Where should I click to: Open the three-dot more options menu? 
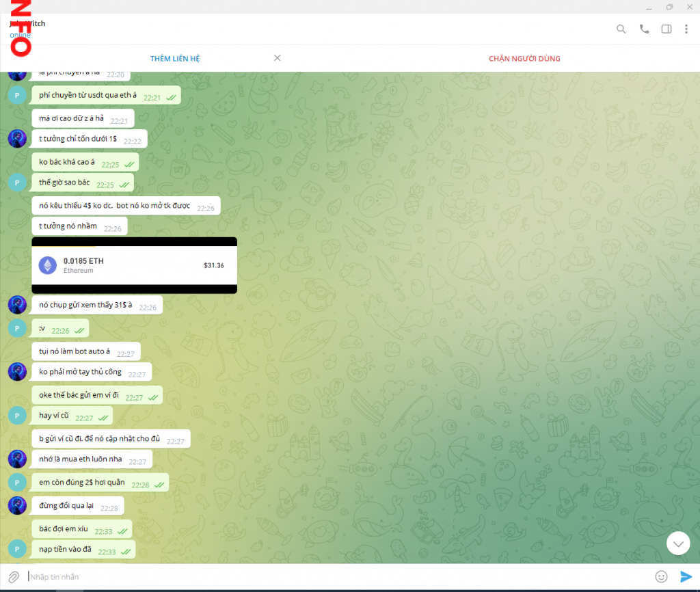(x=686, y=29)
